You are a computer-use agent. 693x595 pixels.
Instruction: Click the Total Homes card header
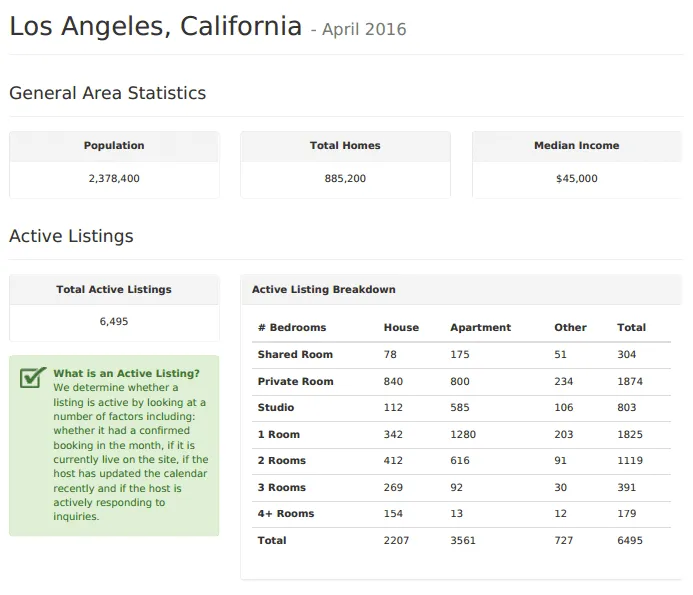tap(345, 146)
